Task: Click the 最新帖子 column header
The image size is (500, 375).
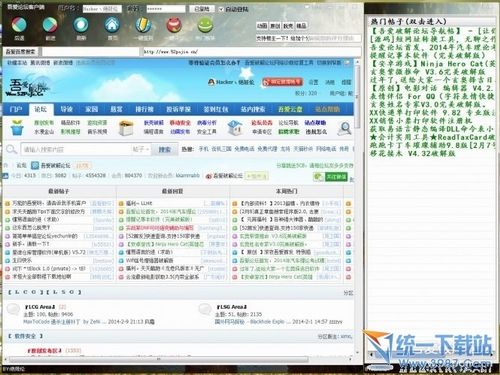Action: click(59, 191)
